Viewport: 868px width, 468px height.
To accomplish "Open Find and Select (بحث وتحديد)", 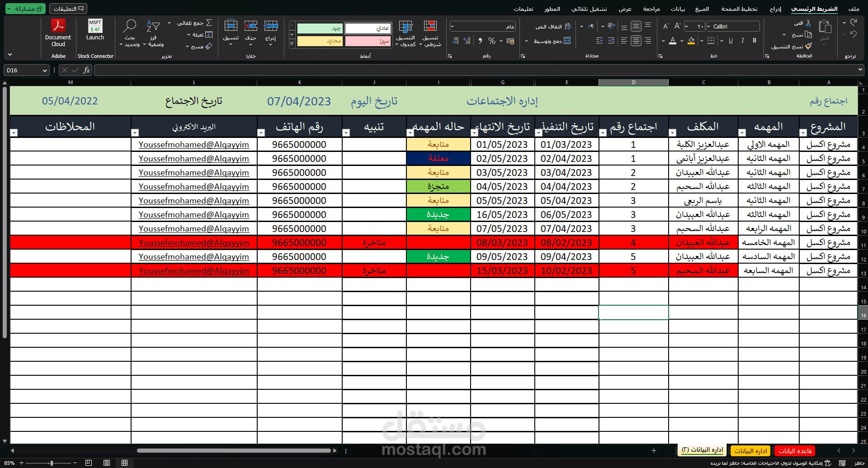I will click(130, 33).
